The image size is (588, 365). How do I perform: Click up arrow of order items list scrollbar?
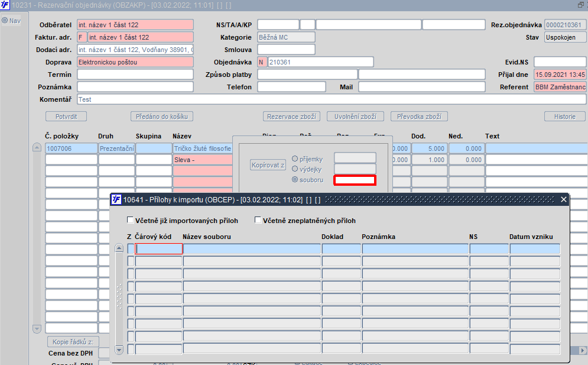[37, 147]
